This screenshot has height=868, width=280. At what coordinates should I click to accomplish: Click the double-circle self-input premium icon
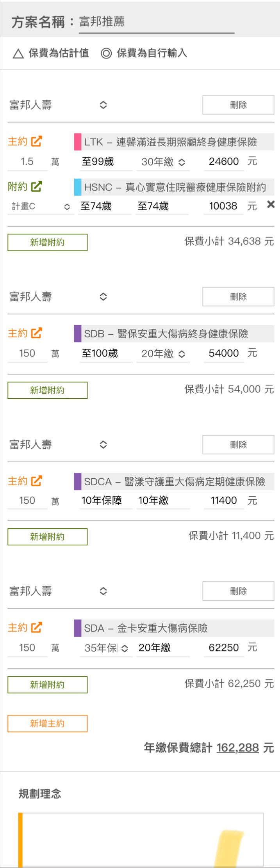[106, 53]
